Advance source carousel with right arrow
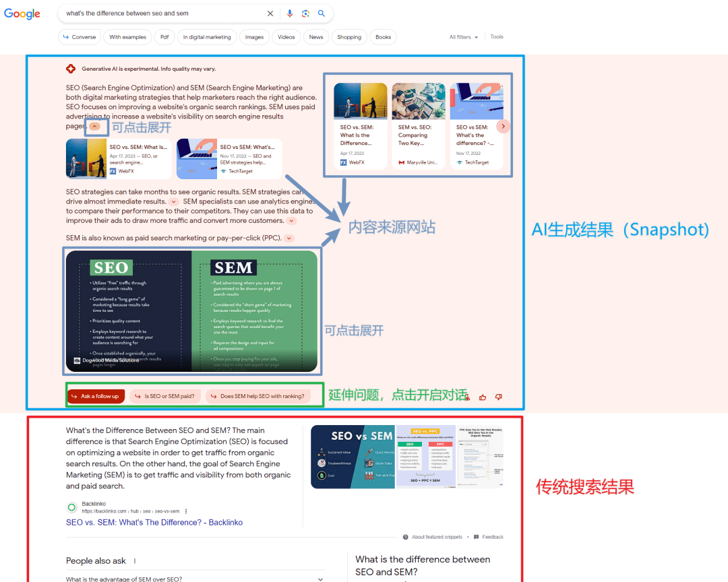This screenshot has width=728, height=582. point(504,126)
